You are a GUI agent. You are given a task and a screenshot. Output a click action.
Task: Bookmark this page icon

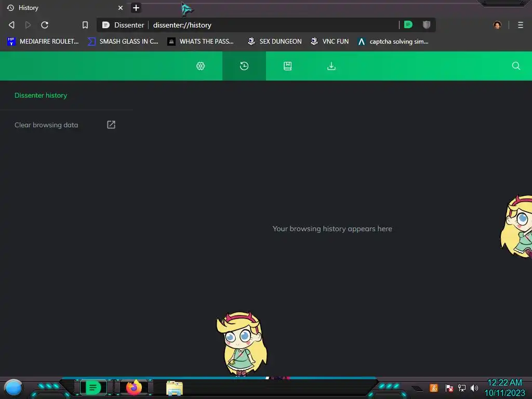tap(85, 25)
